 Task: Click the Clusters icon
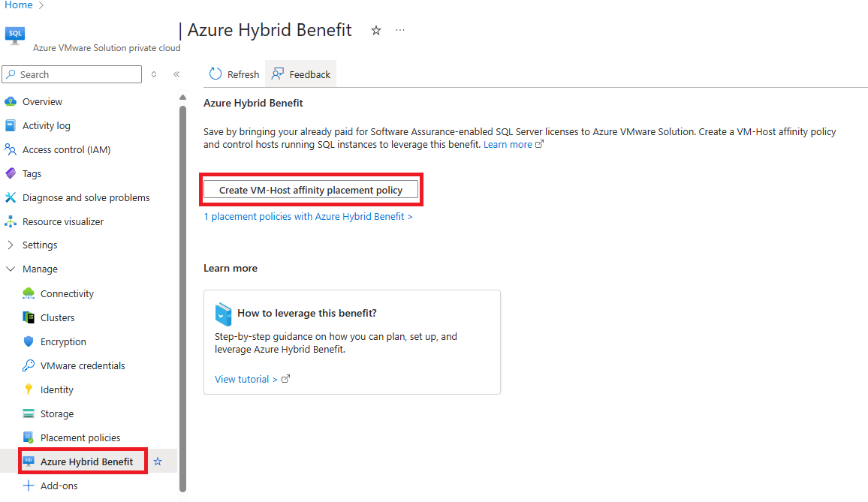[29, 317]
